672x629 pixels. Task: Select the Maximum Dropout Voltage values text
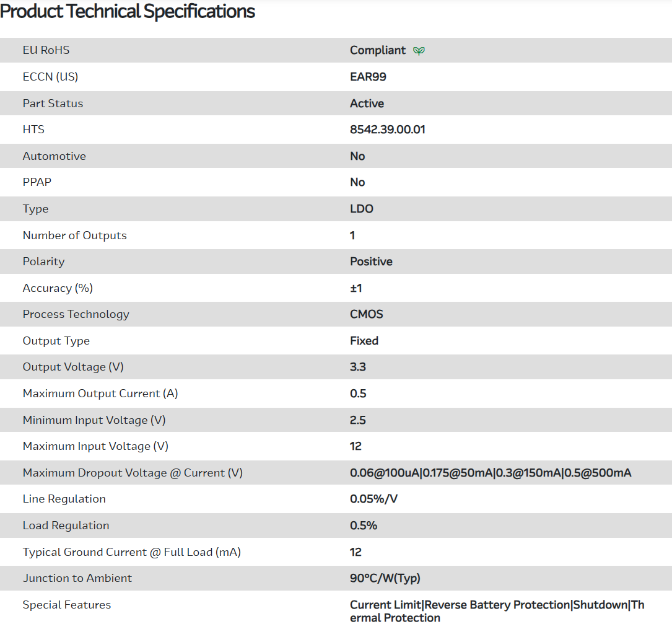[491, 473]
